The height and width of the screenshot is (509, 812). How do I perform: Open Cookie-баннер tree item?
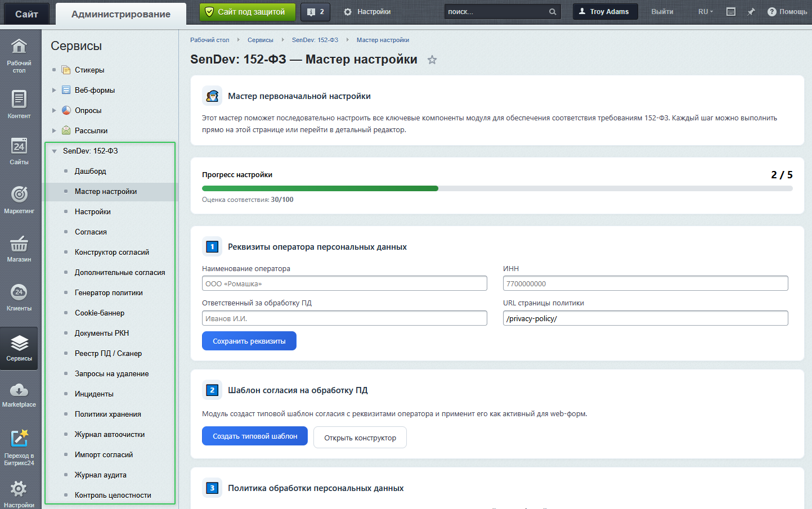100,313
